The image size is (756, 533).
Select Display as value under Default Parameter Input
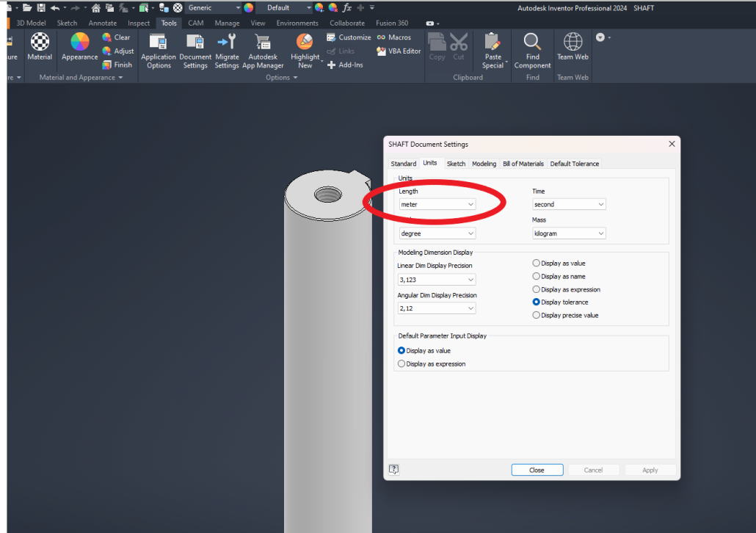401,350
